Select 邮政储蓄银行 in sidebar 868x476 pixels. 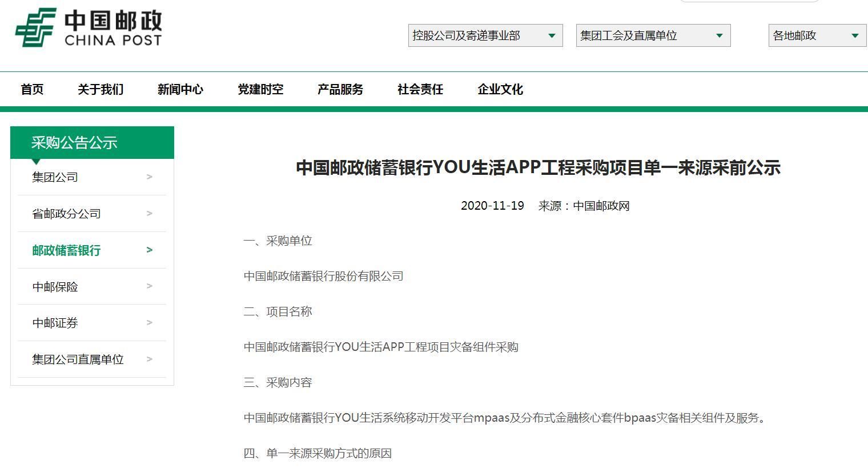92,250
